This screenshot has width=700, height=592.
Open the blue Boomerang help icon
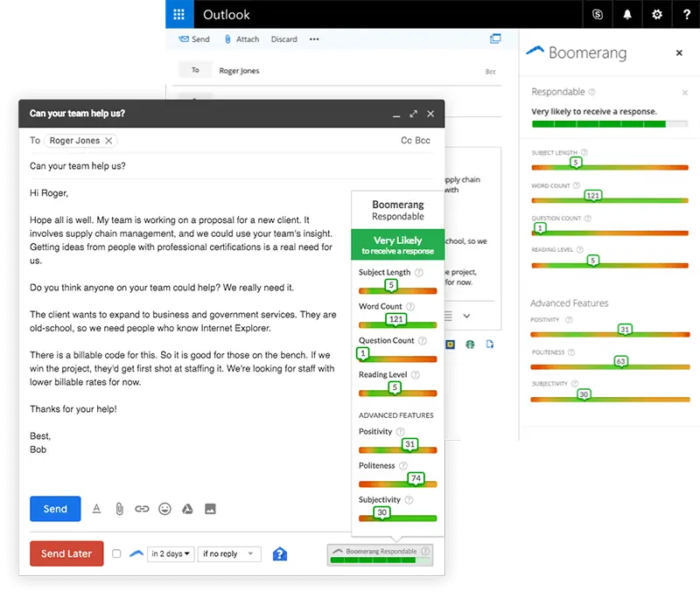280,554
